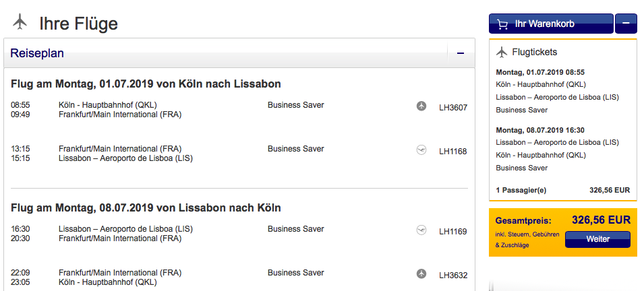Screen dimensions: 644x291
Task: Click the train carrier icon for LH3632
Action: (421, 273)
